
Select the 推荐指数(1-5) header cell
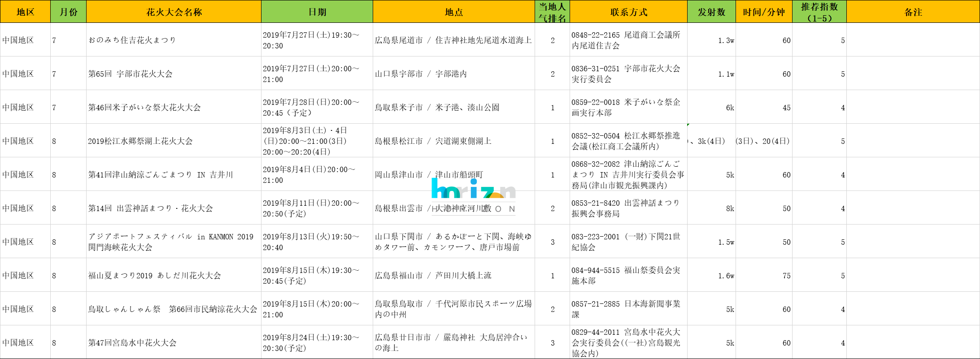[x=819, y=12]
